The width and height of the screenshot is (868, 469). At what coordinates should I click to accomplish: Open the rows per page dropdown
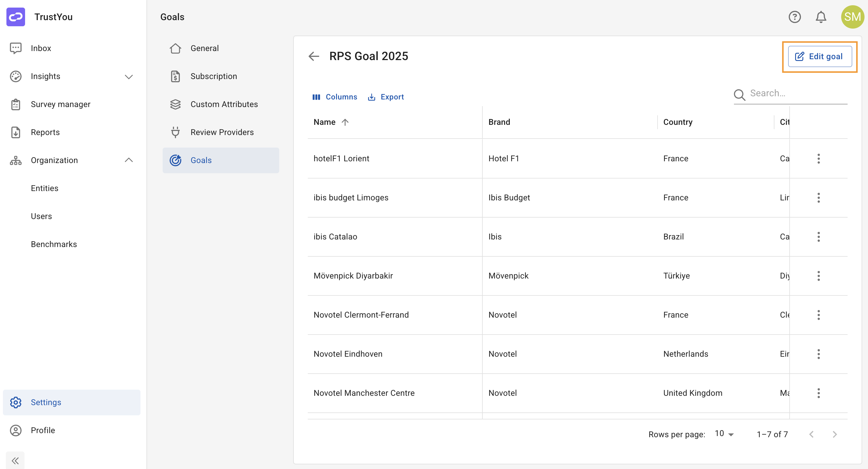pos(724,434)
